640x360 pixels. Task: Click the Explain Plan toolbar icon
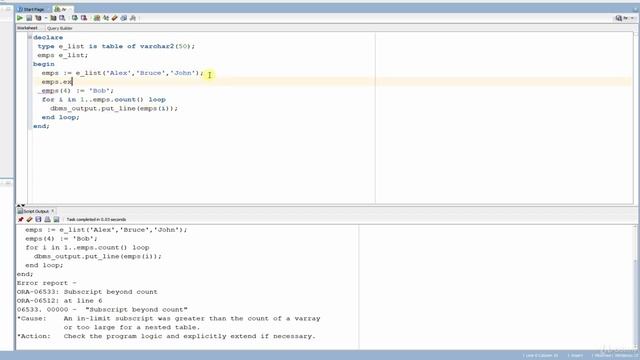[38, 18]
